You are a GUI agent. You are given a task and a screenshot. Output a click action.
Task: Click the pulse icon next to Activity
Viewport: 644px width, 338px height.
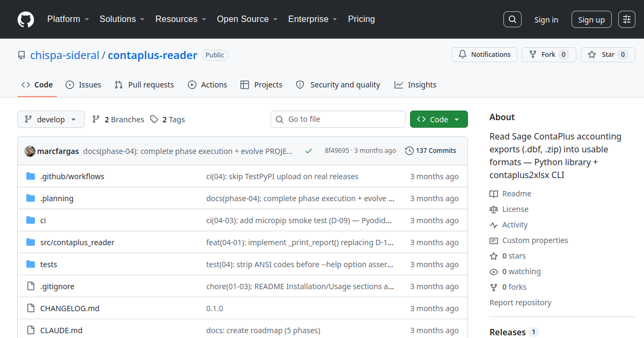[x=494, y=225]
